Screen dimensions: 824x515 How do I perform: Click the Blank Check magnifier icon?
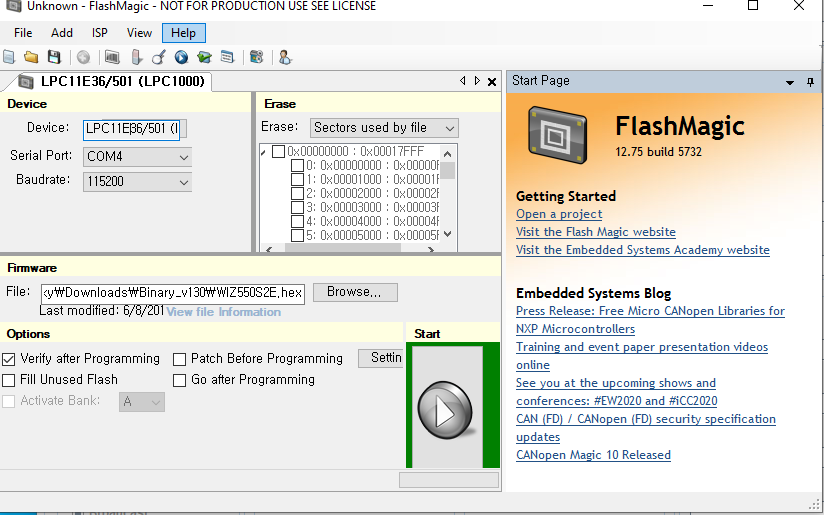(159, 57)
